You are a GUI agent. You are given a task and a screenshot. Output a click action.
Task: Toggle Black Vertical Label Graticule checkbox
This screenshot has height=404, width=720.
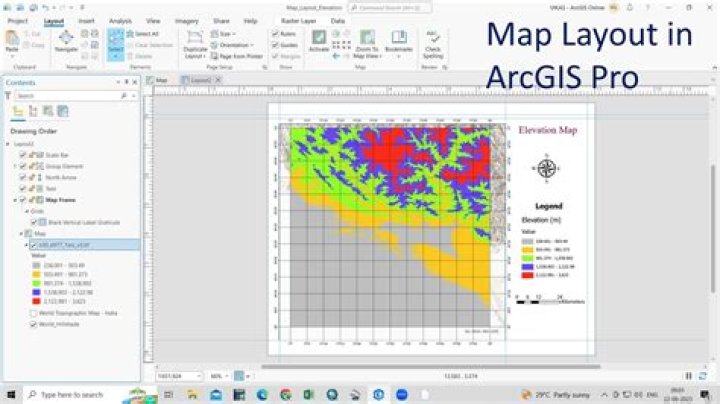pyautogui.click(x=34, y=222)
